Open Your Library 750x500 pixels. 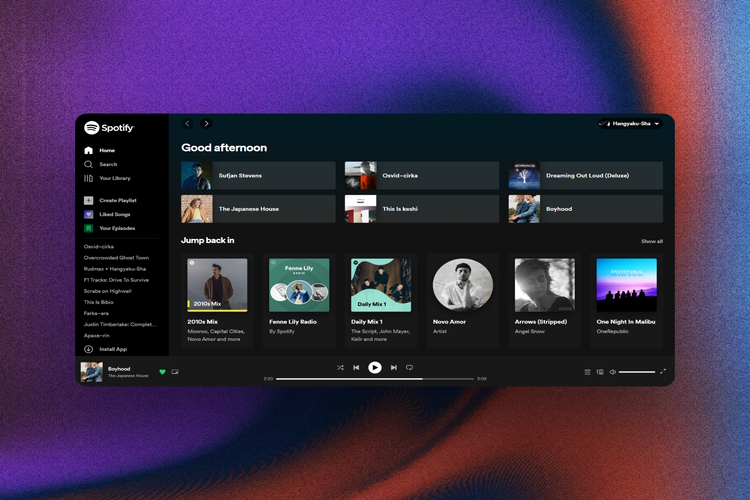click(x=107, y=178)
